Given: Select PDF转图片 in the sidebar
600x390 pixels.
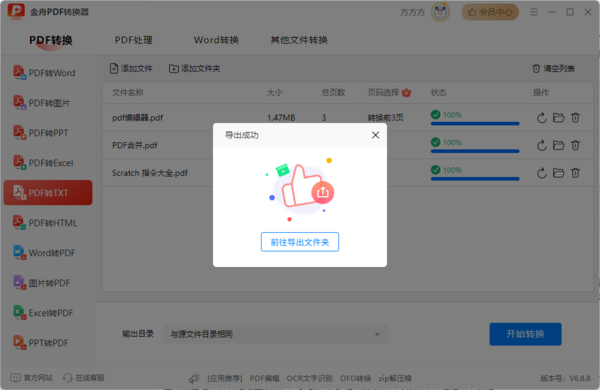Looking at the screenshot, I should pyautogui.click(x=48, y=103).
